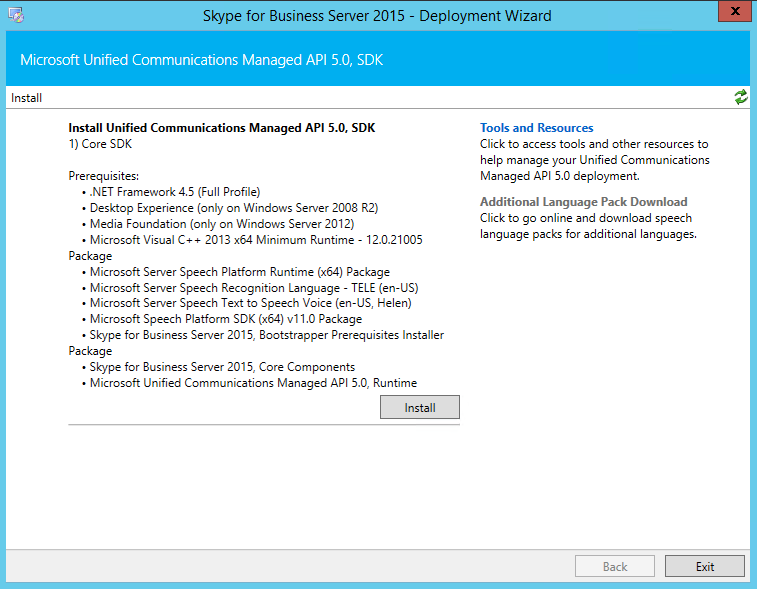Click the Install button for Core SDK
The width and height of the screenshot is (757, 589).
click(420, 407)
